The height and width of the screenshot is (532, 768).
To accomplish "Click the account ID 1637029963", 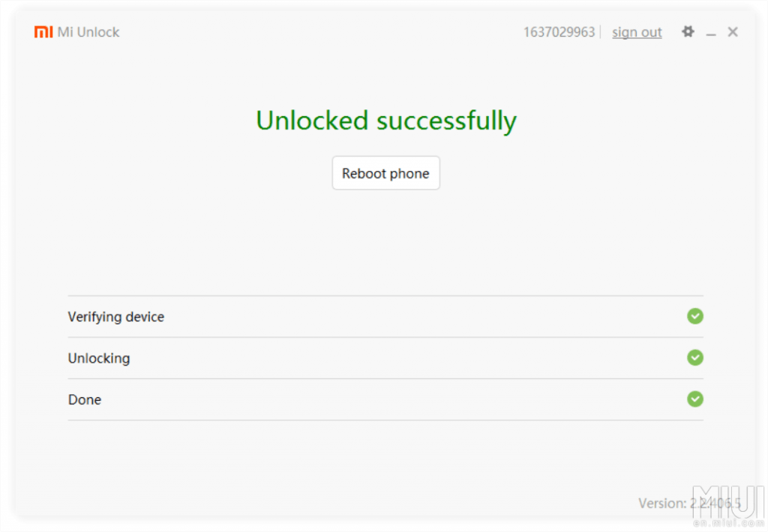I will (559, 32).
